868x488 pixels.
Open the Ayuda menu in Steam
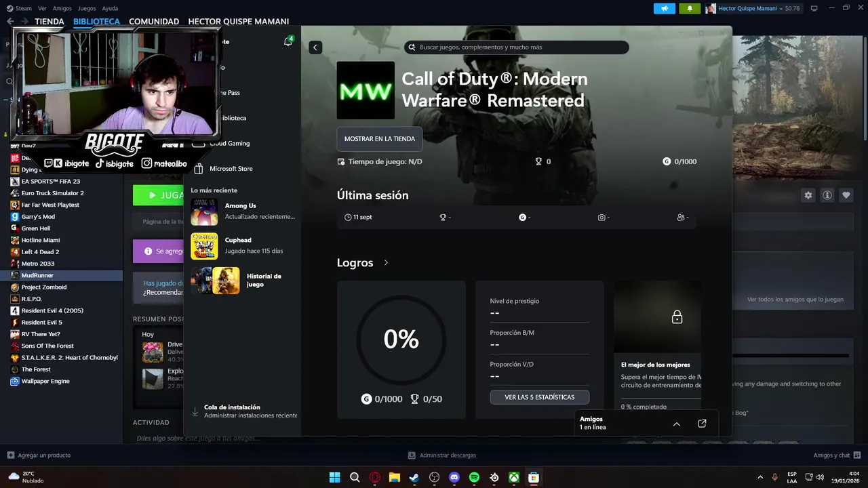tap(110, 8)
